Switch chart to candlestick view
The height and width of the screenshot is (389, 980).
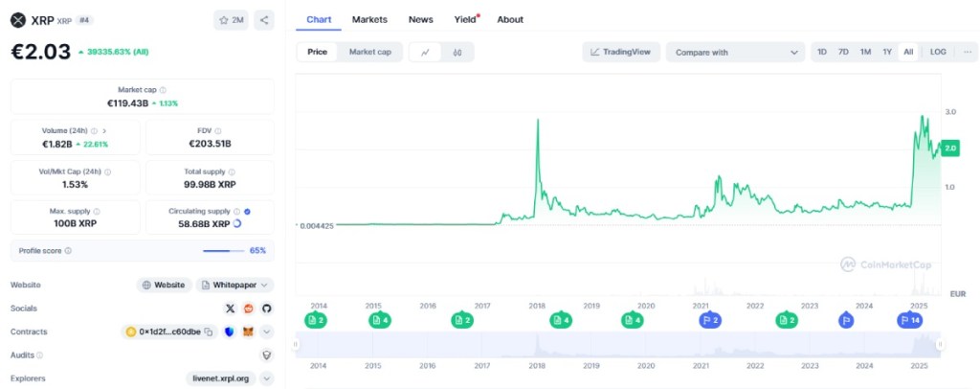pos(457,52)
